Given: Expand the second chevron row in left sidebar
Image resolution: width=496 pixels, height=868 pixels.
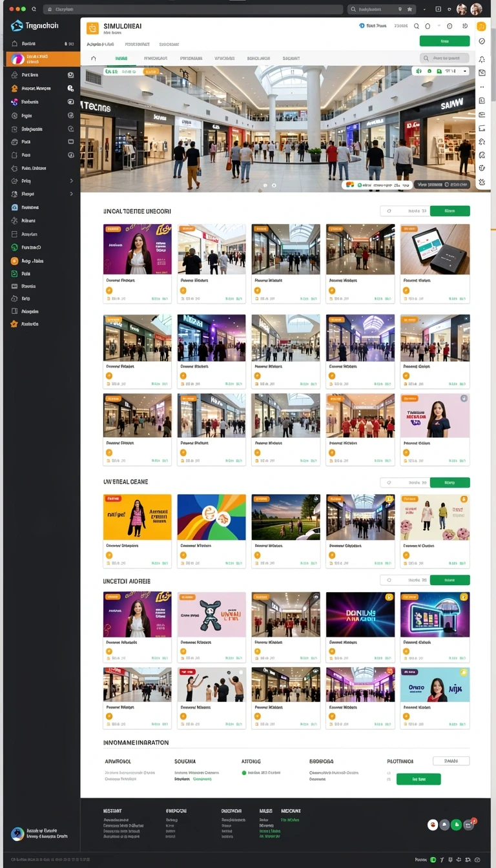Looking at the screenshot, I should click(71, 194).
